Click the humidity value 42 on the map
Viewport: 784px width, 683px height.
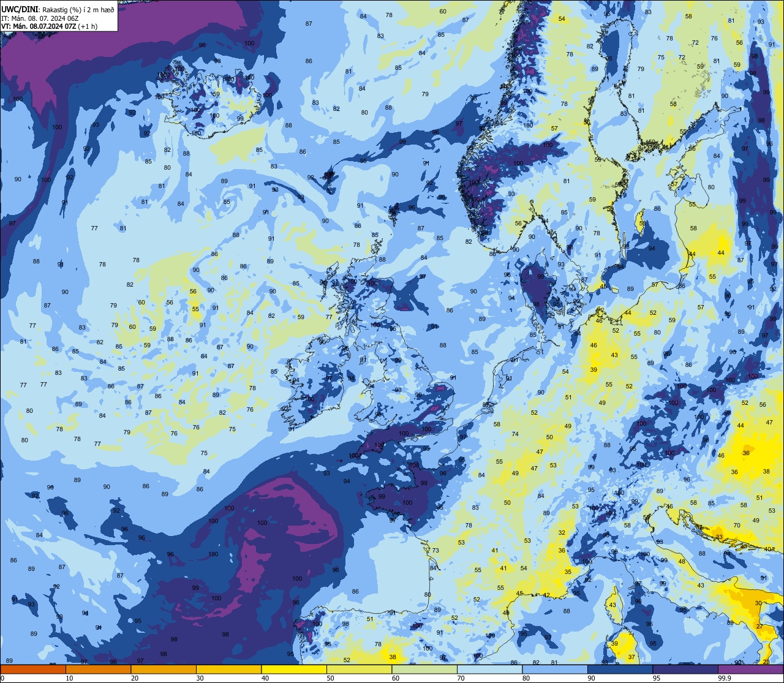[546, 595]
